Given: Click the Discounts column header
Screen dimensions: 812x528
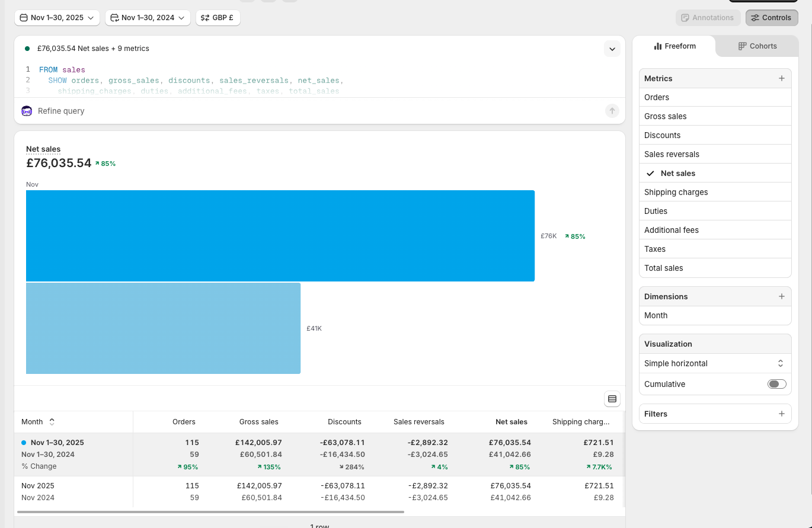Looking at the screenshot, I should [x=344, y=422].
